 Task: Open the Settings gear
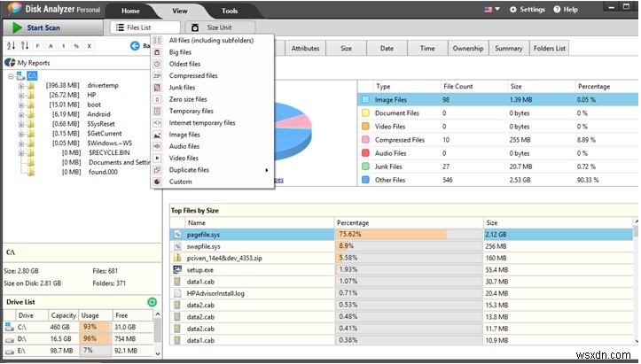point(513,9)
